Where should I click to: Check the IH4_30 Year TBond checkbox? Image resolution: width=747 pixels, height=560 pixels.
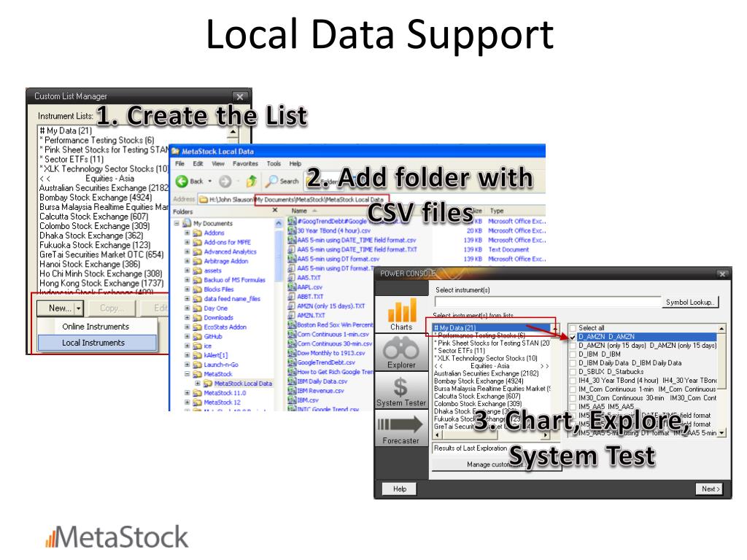pyautogui.click(x=573, y=381)
